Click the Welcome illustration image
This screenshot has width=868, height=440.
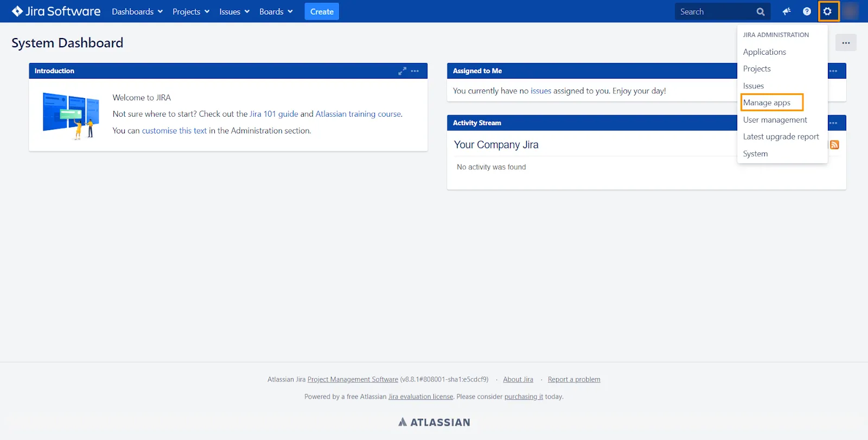(x=71, y=116)
